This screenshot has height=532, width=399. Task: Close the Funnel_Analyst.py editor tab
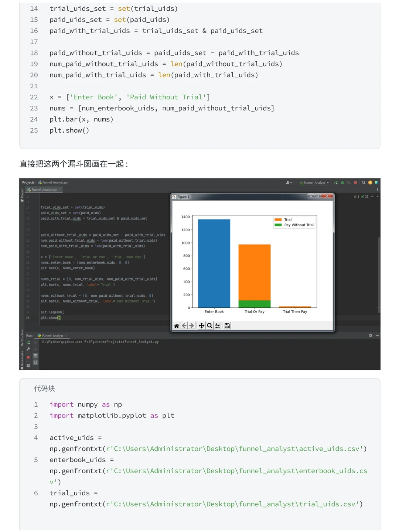pos(59,190)
